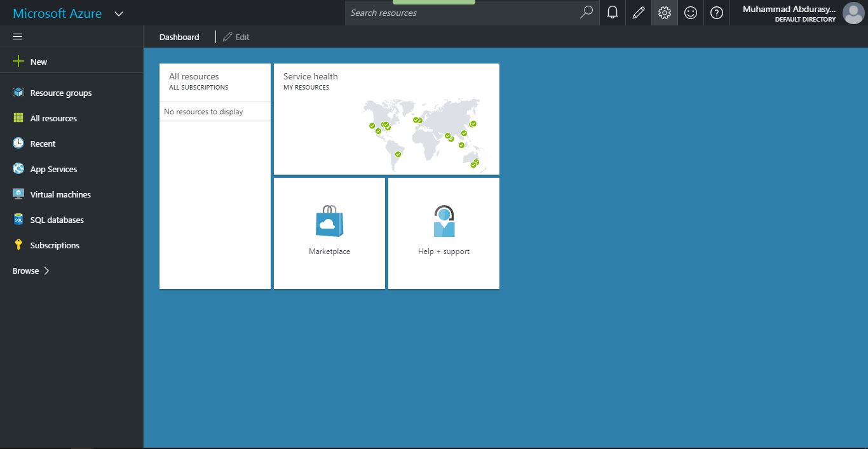
Task: Click the All resources grid icon
Action: tap(18, 118)
